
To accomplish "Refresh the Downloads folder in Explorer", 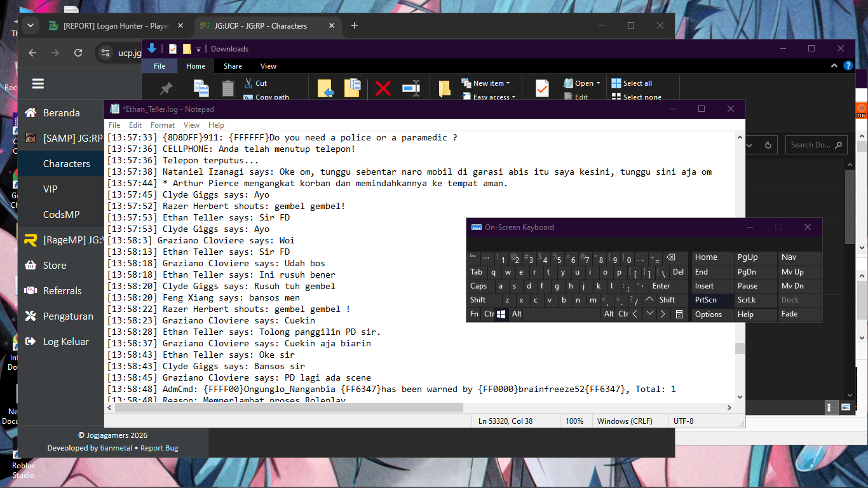I will coord(768,145).
